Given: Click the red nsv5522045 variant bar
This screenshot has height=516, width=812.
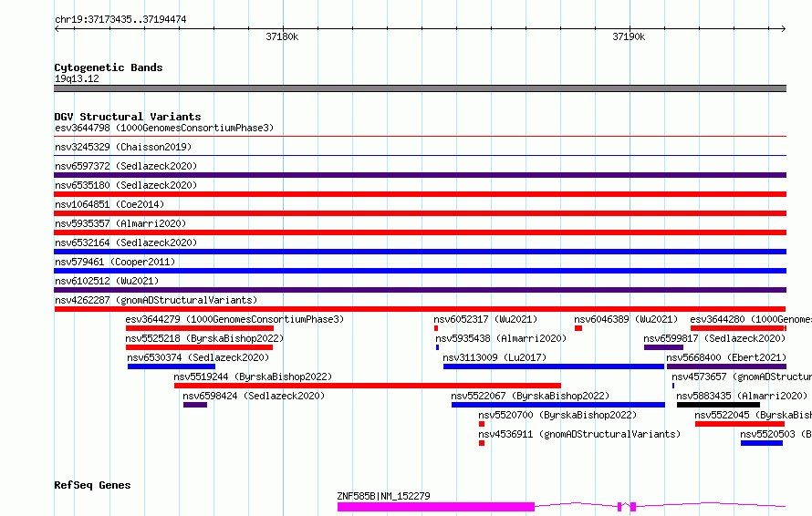Looking at the screenshot, I should (x=740, y=424).
